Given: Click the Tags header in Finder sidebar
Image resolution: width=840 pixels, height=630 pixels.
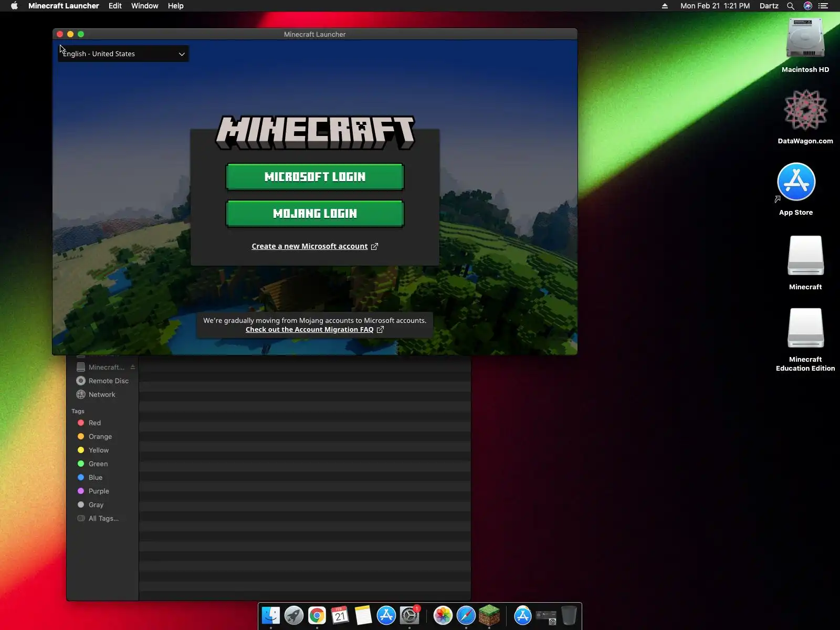Looking at the screenshot, I should 78,411.
